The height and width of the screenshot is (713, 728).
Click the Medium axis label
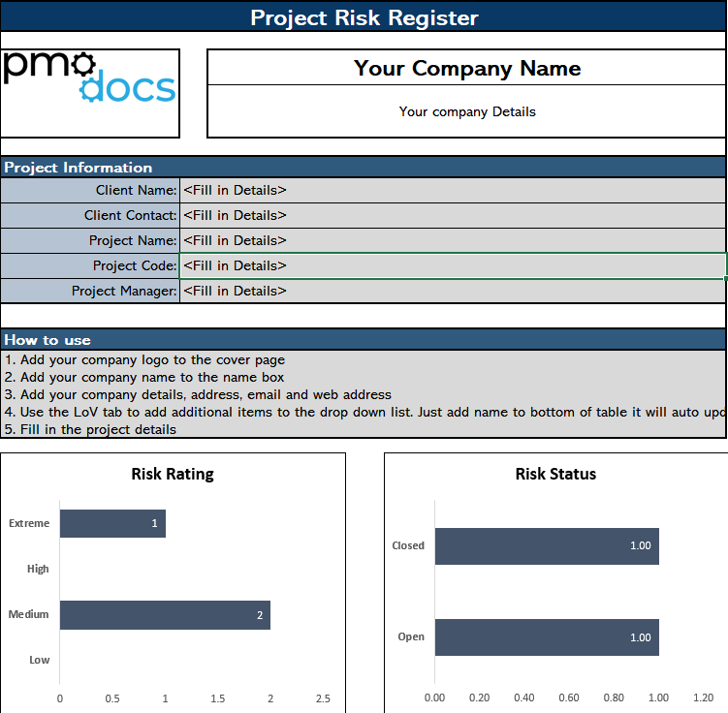(x=28, y=614)
